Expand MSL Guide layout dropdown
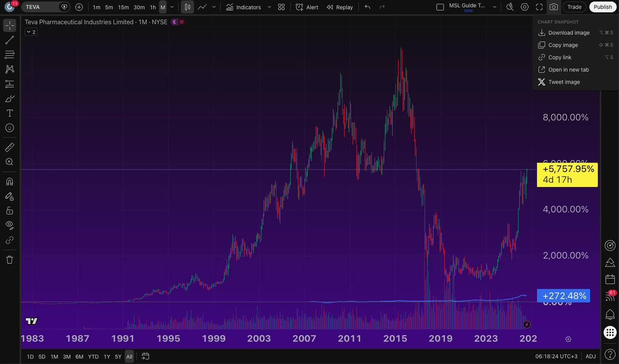Screen dimensions: 619x364 pyautogui.click(x=495, y=7)
